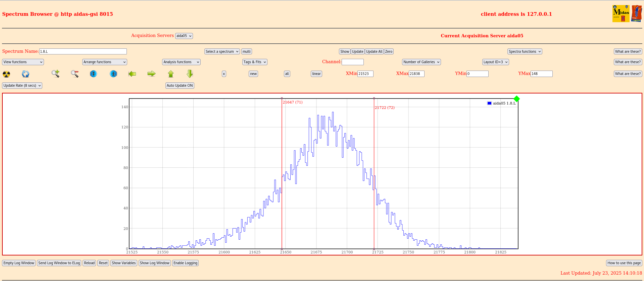Click the yellow radiation symbol icon
The width and height of the screenshot is (644, 281).
[x=6, y=74]
